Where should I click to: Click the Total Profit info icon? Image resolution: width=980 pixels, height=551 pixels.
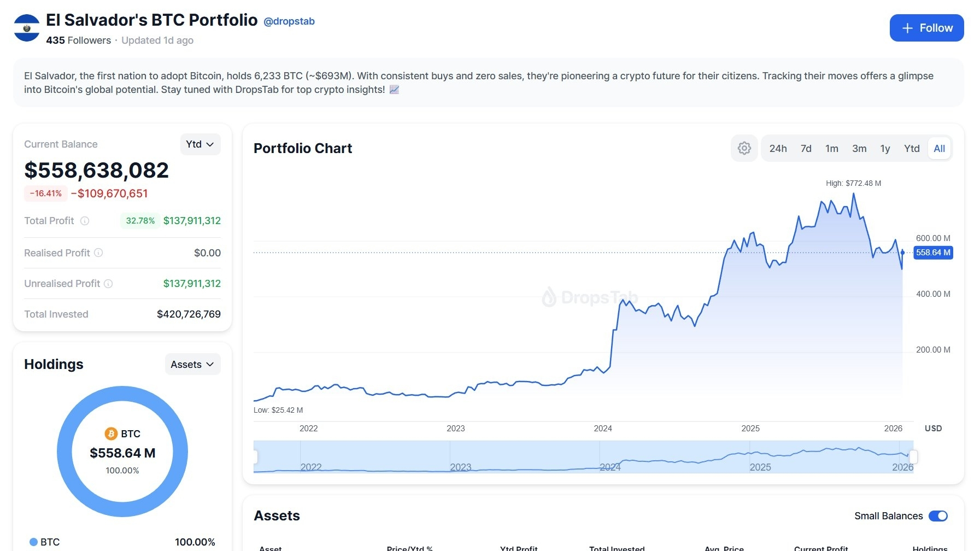click(x=85, y=221)
